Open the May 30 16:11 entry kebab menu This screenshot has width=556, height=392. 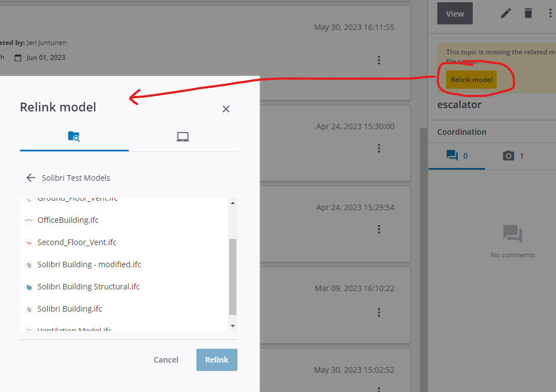pyautogui.click(x=379, y=60)
